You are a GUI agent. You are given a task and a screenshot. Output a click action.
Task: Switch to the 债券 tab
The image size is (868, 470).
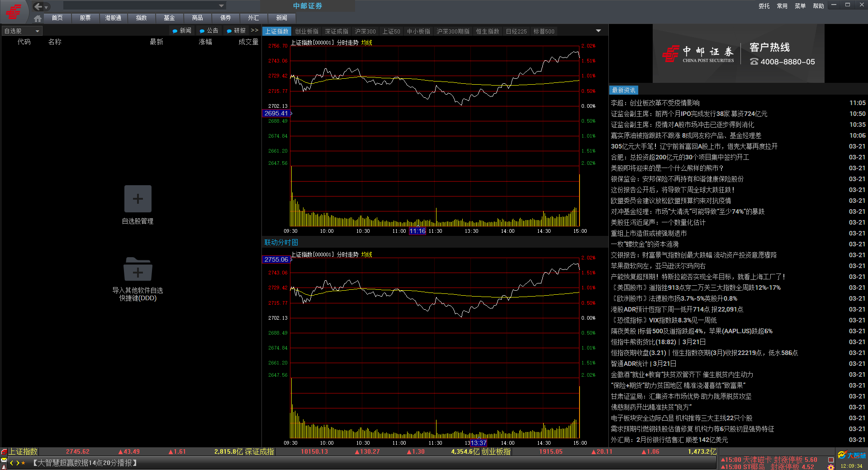[x=225, y=18]
